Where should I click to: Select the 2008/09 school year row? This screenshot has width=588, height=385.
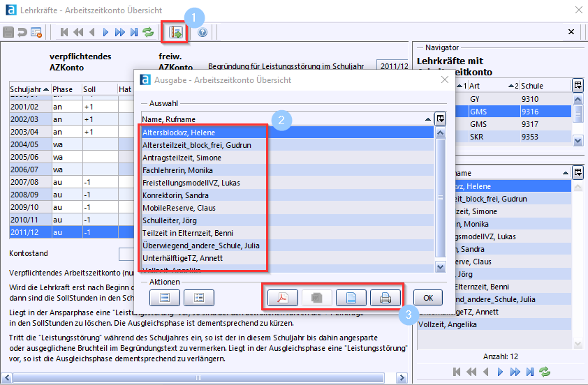coord(72,195)
